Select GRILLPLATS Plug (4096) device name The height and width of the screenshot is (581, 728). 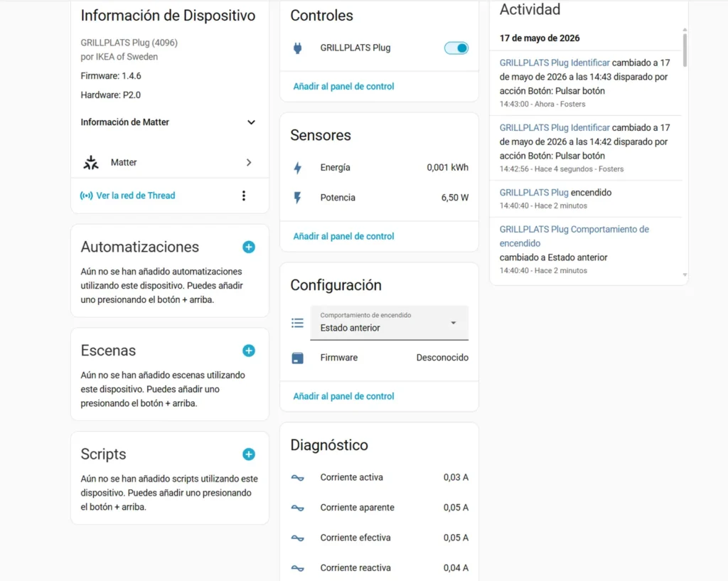click(129, 43)
